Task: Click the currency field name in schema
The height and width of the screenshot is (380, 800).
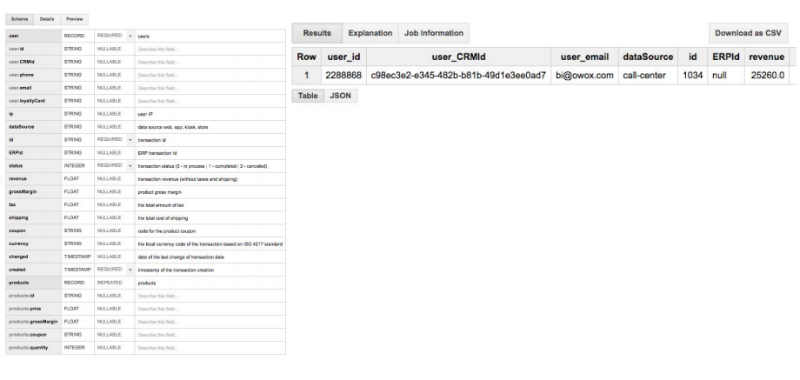Action: (x=18, y=244)
